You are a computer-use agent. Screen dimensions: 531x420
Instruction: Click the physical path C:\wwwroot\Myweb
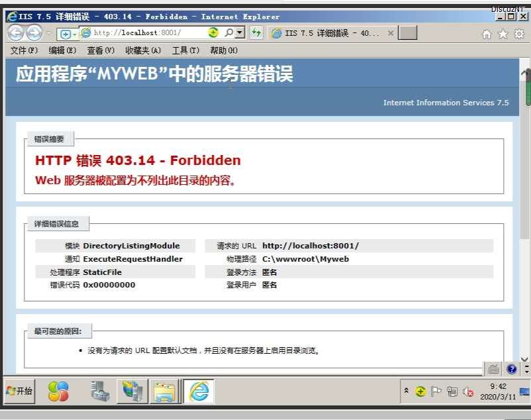(305, 259)
